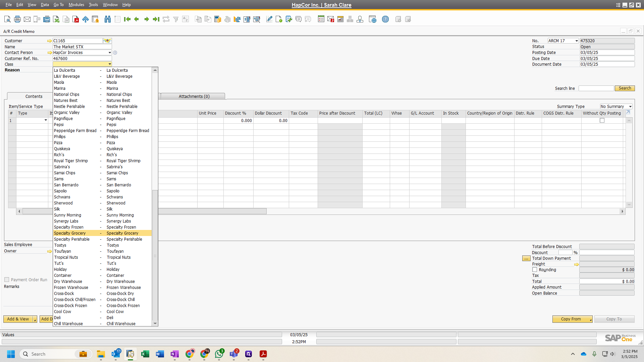644x362 pixels.
Task: Click the Search line input field
Action: [596, 88]
